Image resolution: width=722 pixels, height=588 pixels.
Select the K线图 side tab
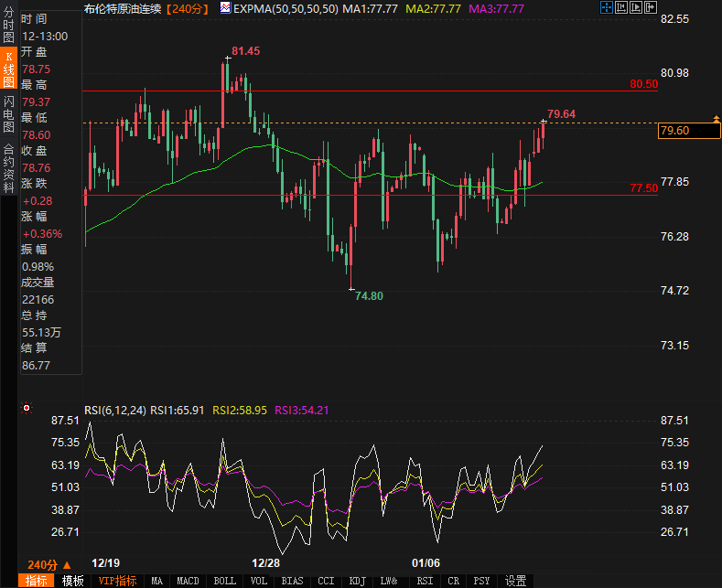click(x=8, y=69)
